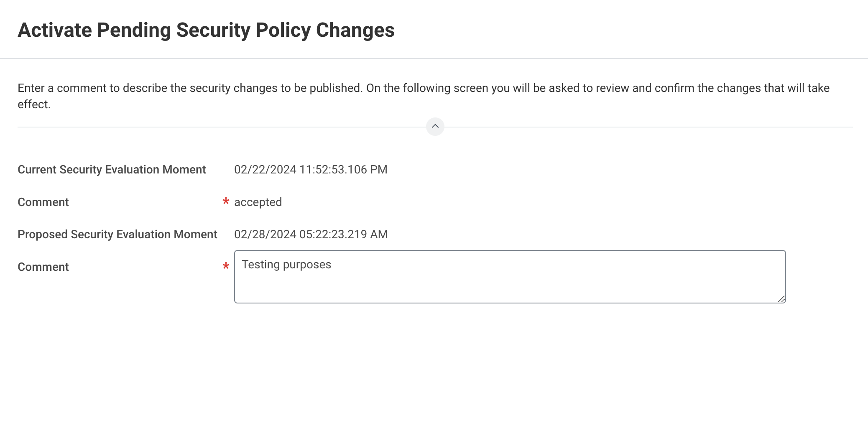The height and width of the screenshot is (423, 868).
Task: Click the 'Proposed Security Evaluation Moment' label
Action: pos(117,234)
